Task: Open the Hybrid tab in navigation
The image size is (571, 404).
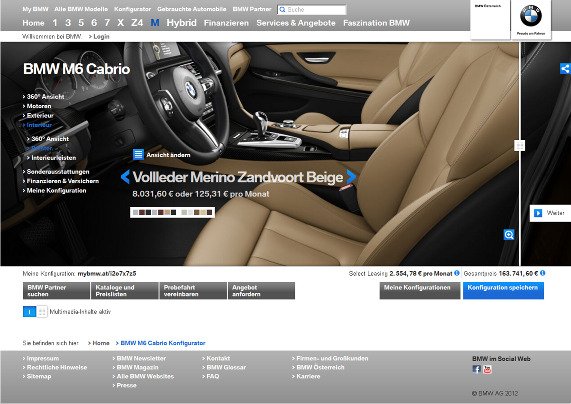Action: pos(181,23)
